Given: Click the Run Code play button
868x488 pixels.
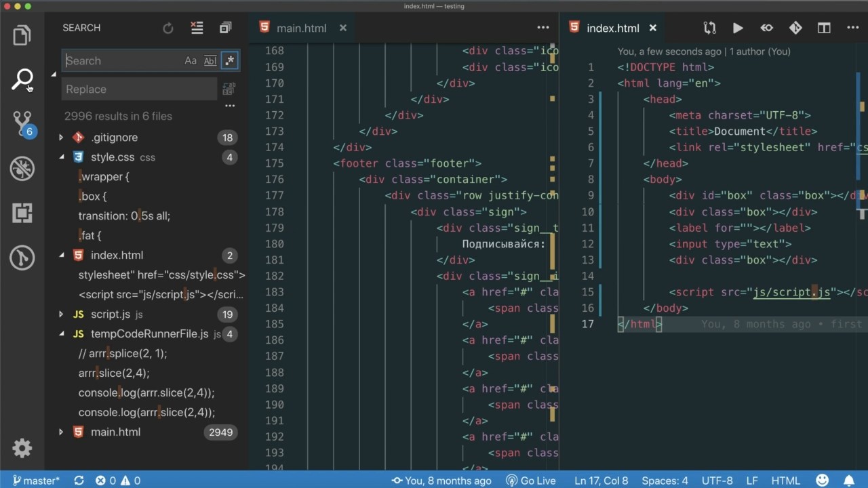Looking at the screenshot, I should 738,28.
